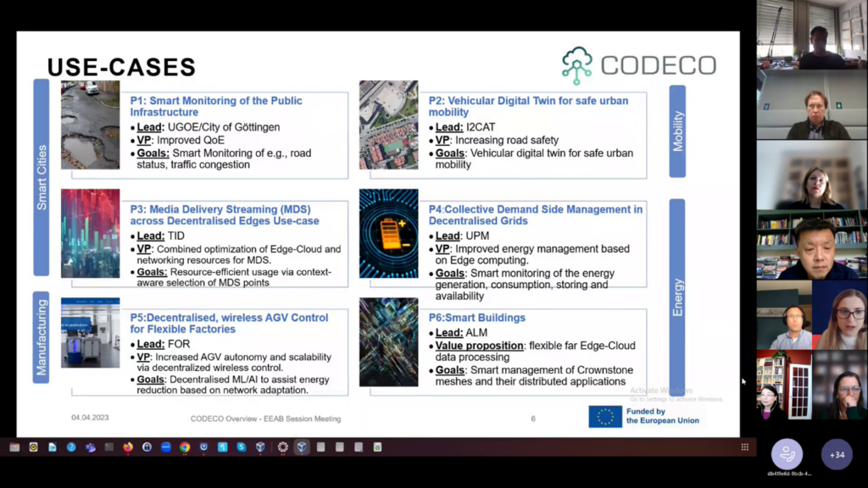Show the +34 additional participants

(837, 454)
